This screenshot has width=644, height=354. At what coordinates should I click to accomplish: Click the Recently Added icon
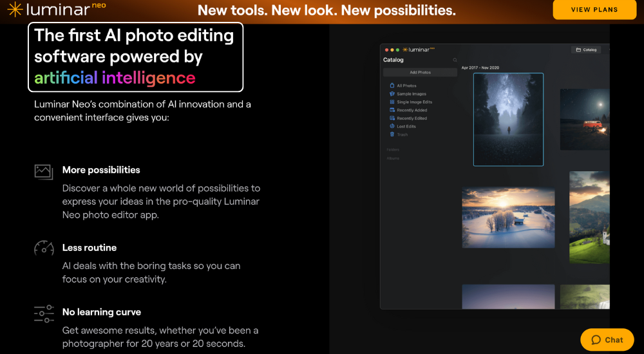(x=392, y=110)
